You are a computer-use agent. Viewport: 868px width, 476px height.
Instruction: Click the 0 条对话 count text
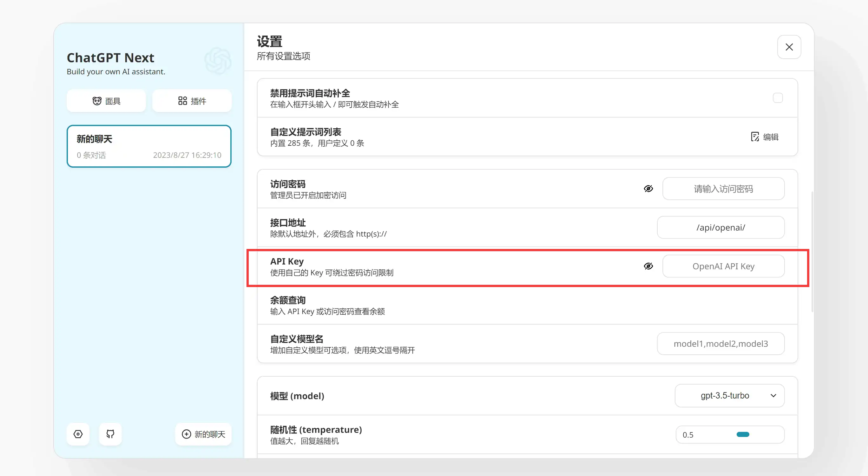tap(91, 155)
